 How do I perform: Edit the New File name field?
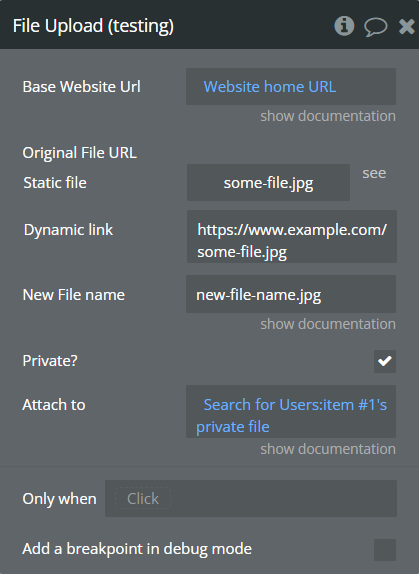[291, 294]
